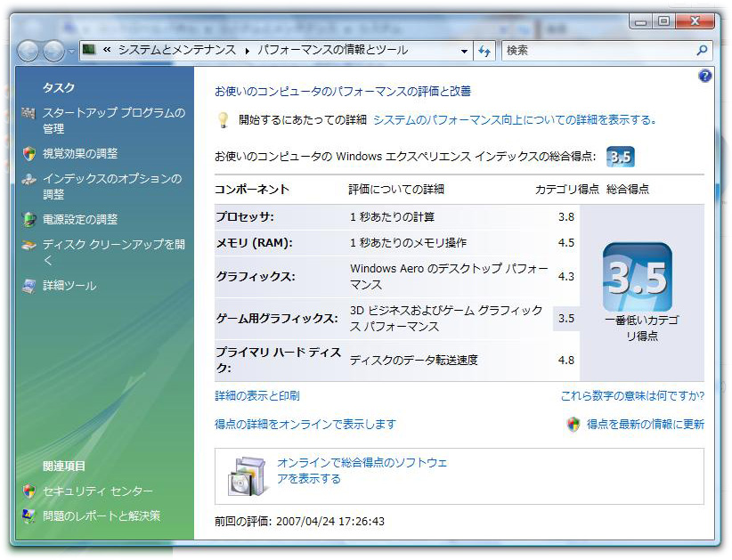Click the プロセッサ: row label
Screen dimensions: 732x560
(245, 217)
